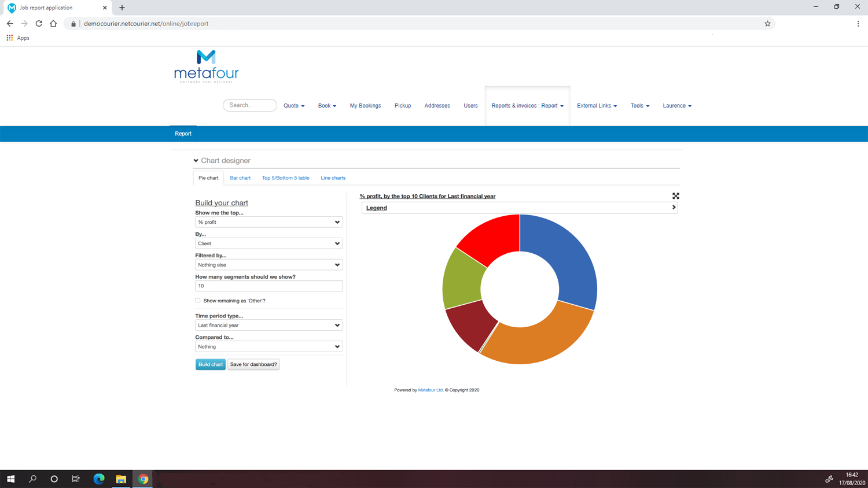Switch to Line charts tab
The width and height of the screenshot is (868, 488).
point(333,178)
